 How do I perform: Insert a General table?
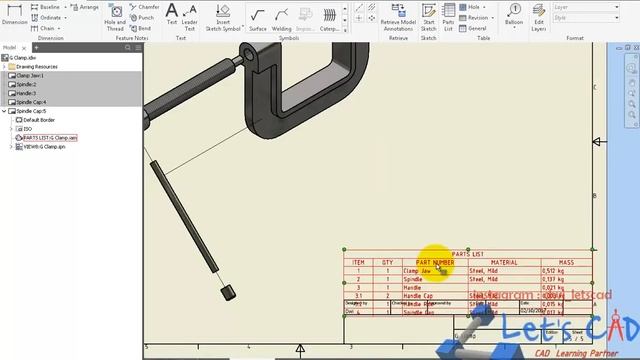(x=473, y=28)
